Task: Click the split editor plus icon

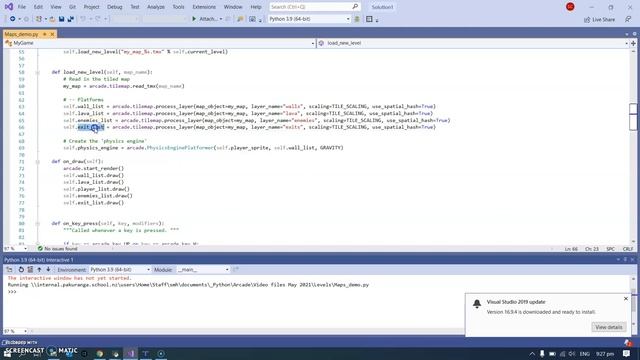Action: (x=633, y=43)
